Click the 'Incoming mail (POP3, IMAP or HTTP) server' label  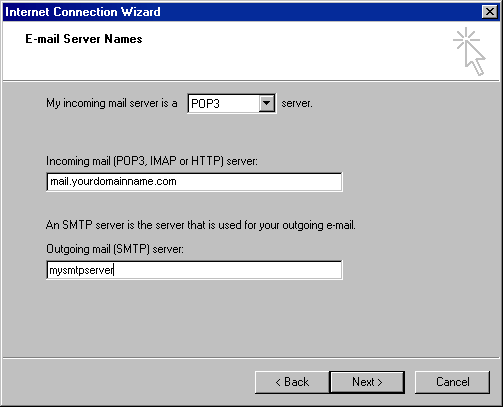(152, 161)
